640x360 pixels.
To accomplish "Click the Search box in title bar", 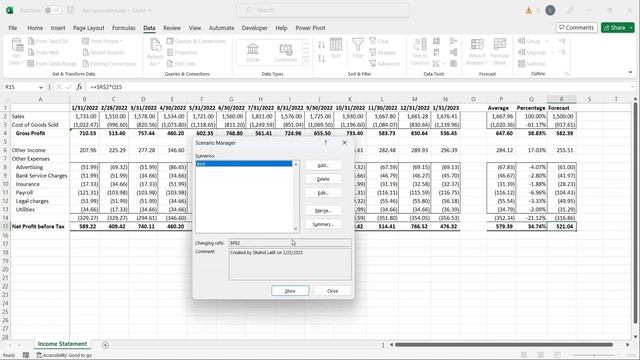I will point(323,10).
